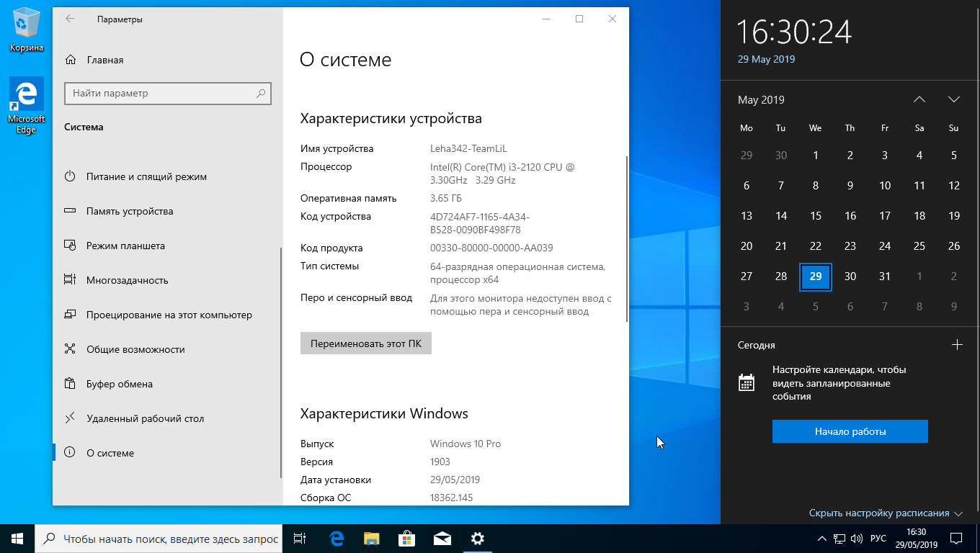Open the Windows Start menu
Viewport: 980px width, 553px height.
(x=17, y=539)
